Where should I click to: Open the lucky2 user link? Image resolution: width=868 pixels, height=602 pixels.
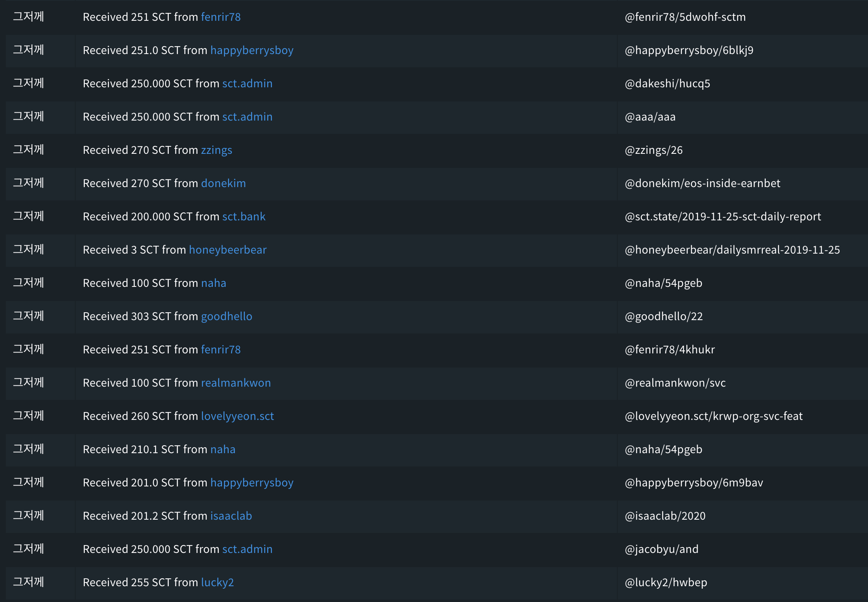tap(217, 582)
